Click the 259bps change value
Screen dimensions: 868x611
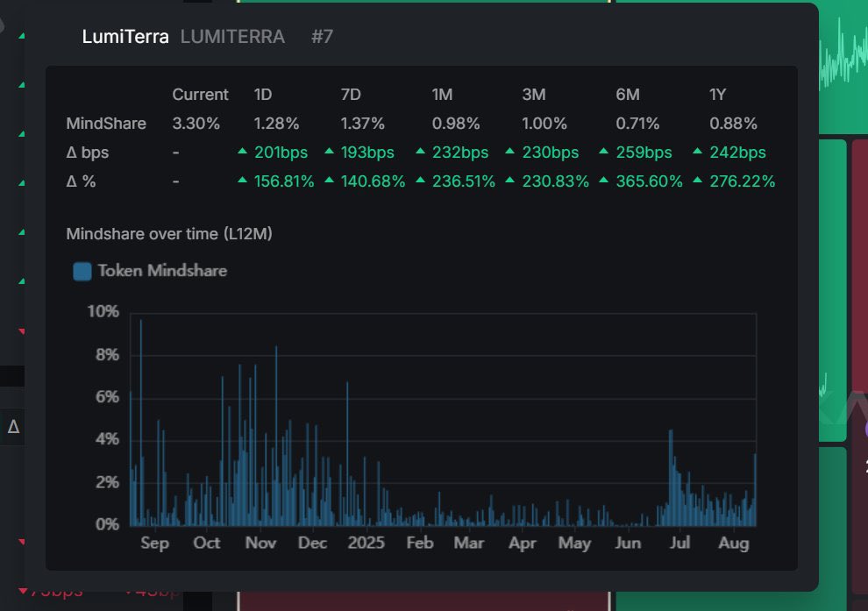[644, 153]
